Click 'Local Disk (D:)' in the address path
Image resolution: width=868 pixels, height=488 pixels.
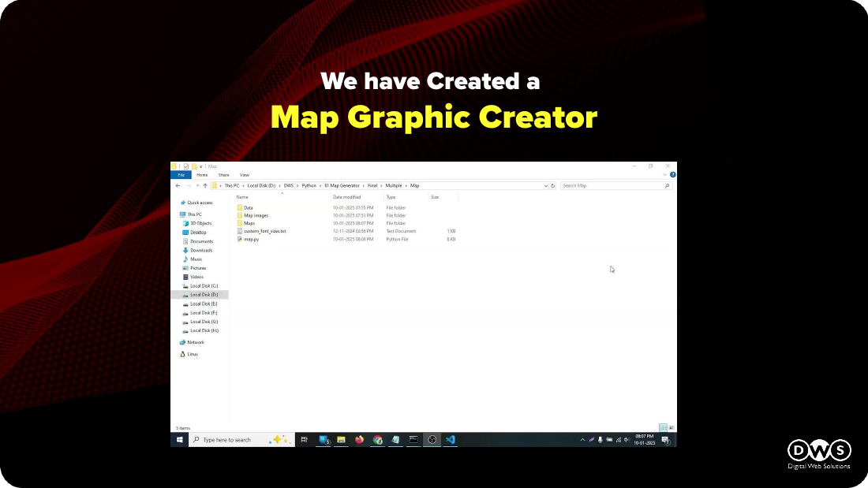(x=261, y=186)
